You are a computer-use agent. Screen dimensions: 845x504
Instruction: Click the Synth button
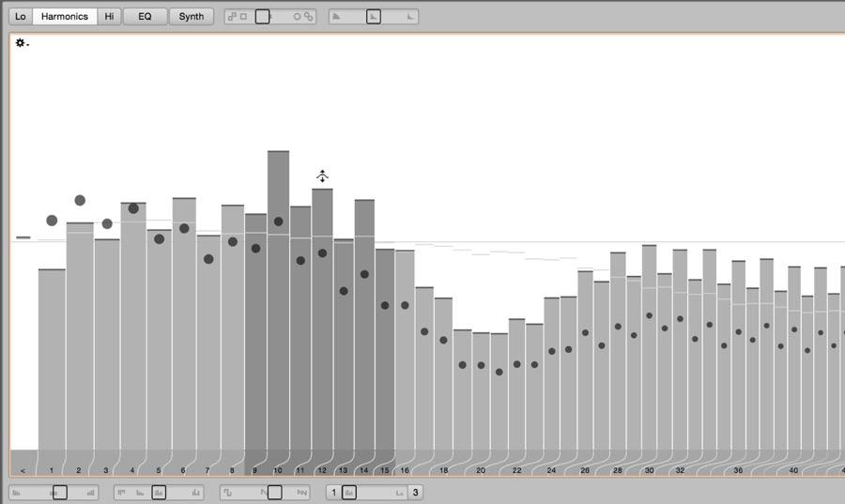pos(192,17)
